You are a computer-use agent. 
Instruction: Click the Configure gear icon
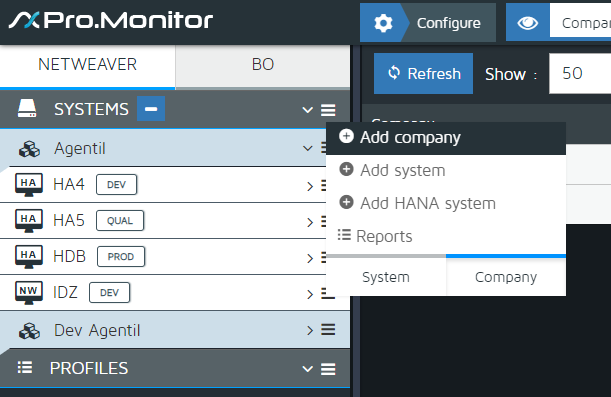pos(383,23)
